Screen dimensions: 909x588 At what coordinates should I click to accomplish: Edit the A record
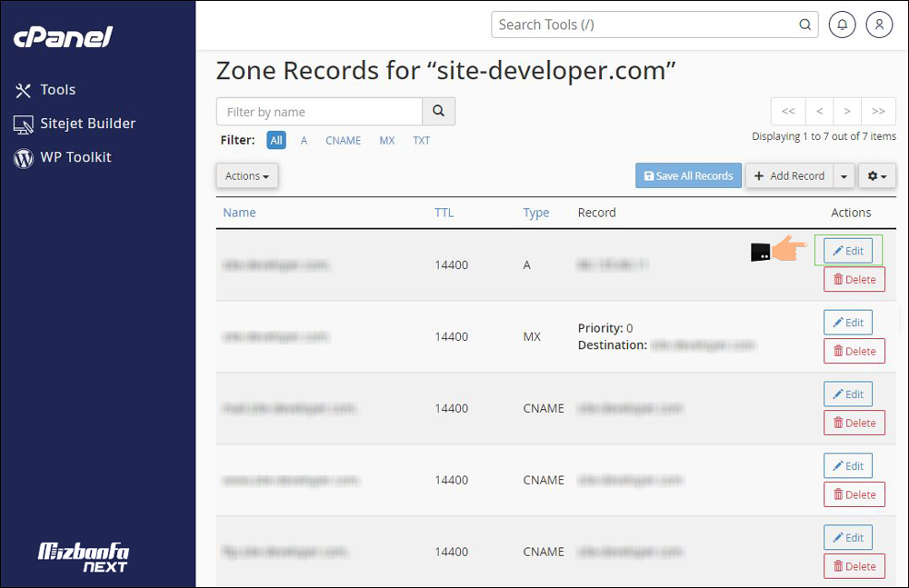pos(848,251)
